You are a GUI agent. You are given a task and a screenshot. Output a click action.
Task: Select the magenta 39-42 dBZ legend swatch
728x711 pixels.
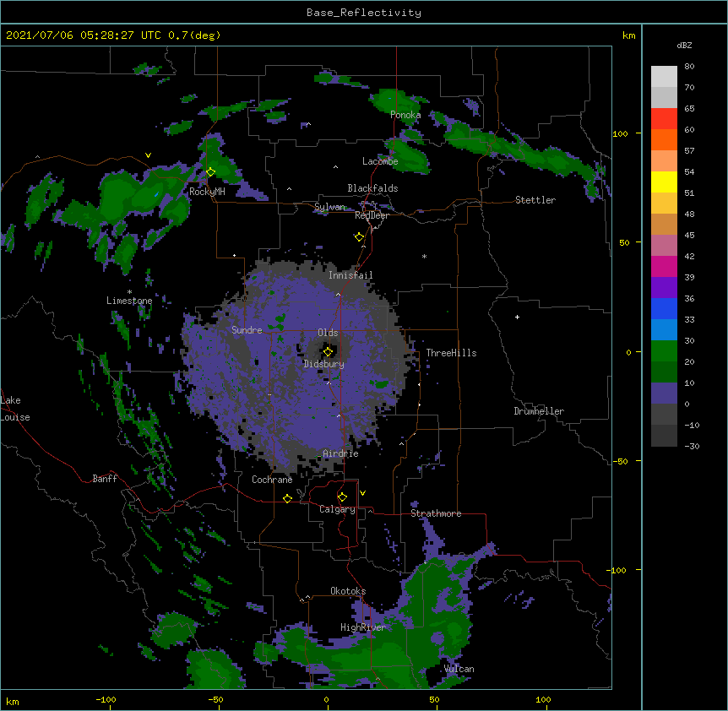[x=664, y=266]
